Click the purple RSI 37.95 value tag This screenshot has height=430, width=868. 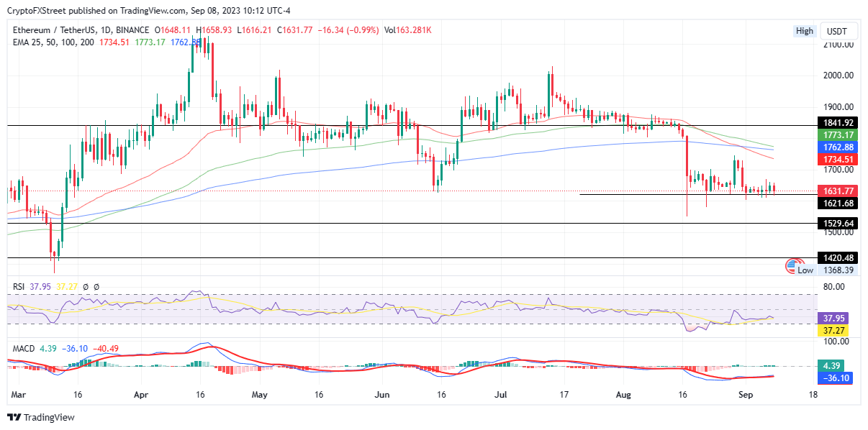tap(835, 317)
